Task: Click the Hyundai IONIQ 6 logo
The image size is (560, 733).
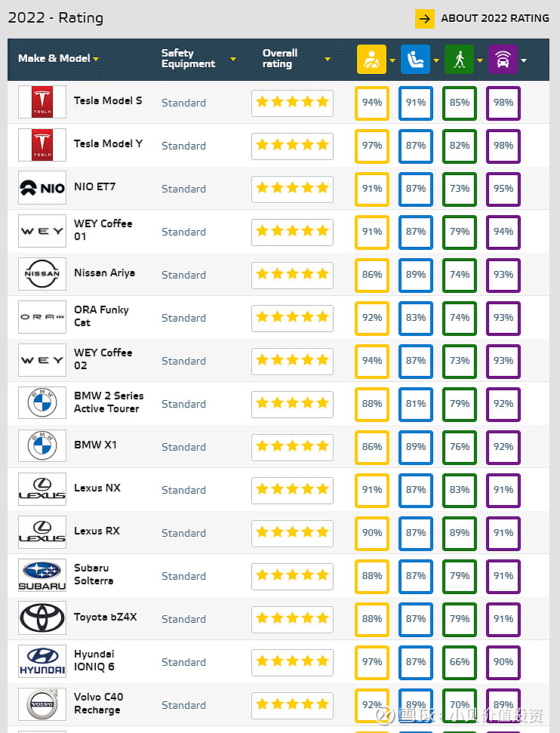Action: pos(42,662)
